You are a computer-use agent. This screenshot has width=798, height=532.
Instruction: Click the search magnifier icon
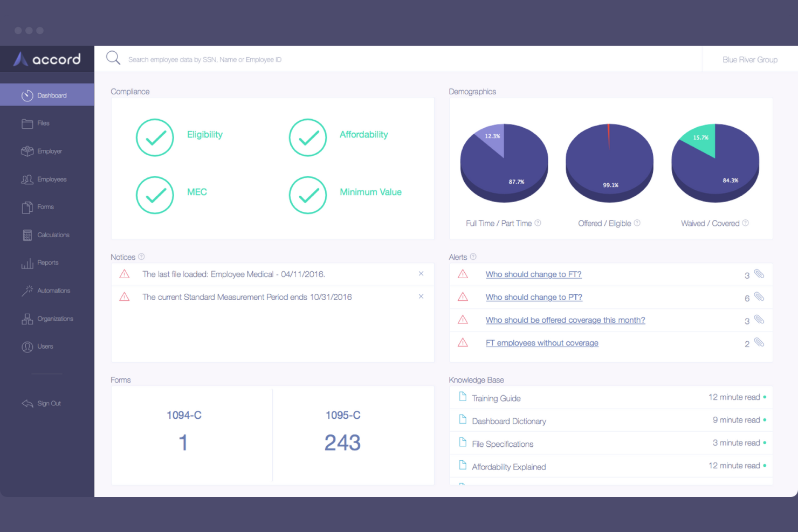click(113, 58)
